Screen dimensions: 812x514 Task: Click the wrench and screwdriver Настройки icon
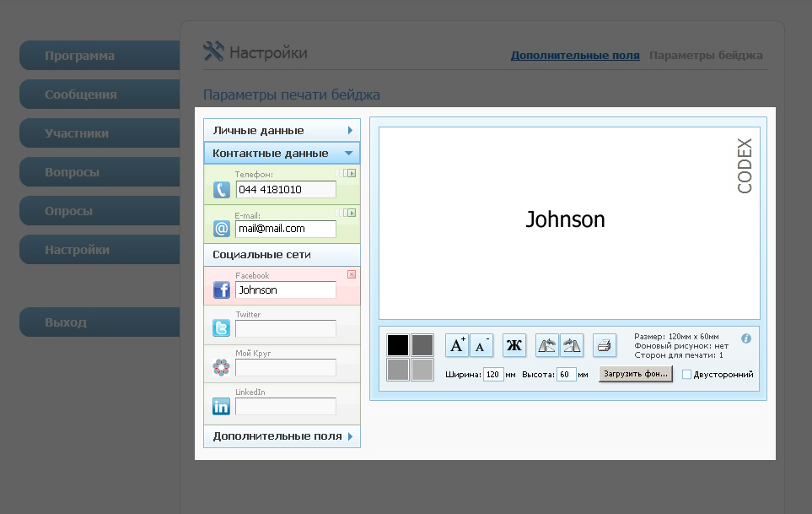213,51
